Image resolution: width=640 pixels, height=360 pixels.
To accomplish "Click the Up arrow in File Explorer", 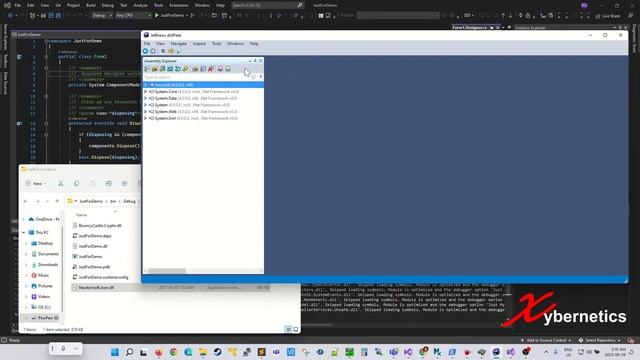I will point(57,201).
